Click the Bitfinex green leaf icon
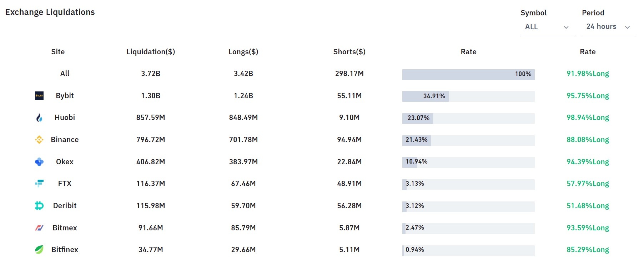Screen dimensions: 644x265 (x=39, y=250)
